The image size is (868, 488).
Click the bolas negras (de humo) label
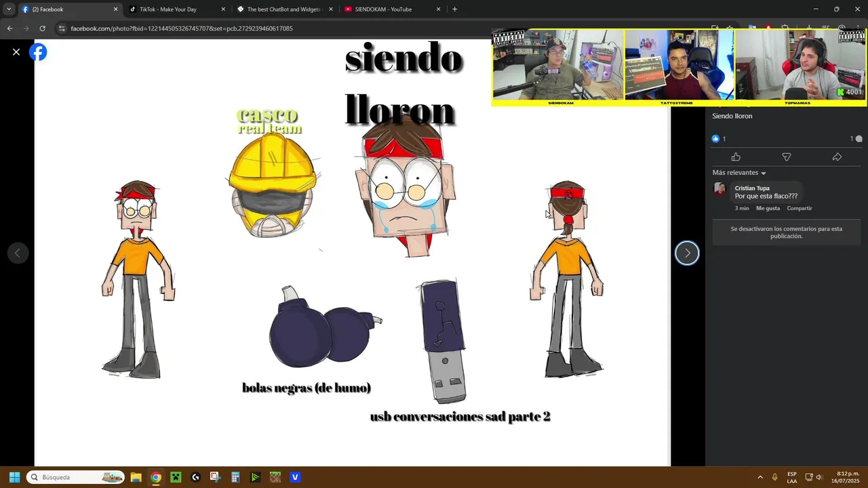(x=307, y=388)
